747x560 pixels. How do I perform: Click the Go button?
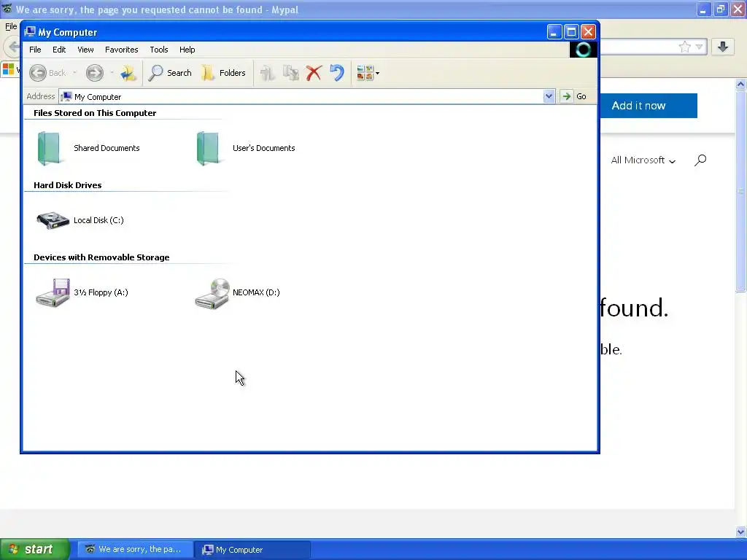(573, 96)
